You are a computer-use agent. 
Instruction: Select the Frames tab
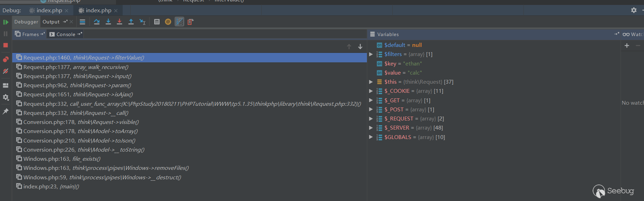[x=30, y=34]
